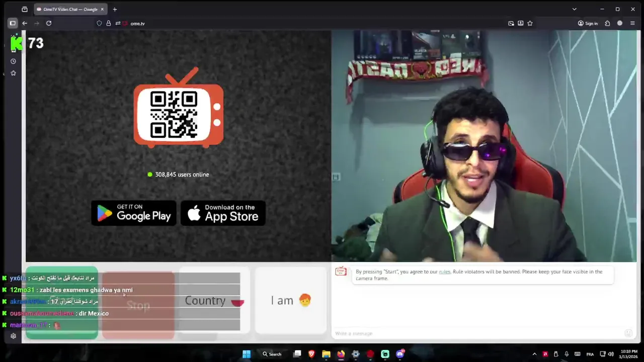
Task: Open the red AMD tray icon
Action: [545, 354]
